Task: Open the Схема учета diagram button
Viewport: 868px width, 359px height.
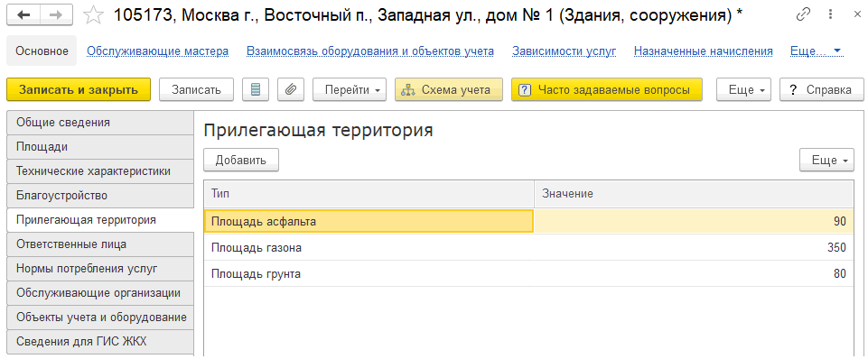Action: (x=448, y=89)
